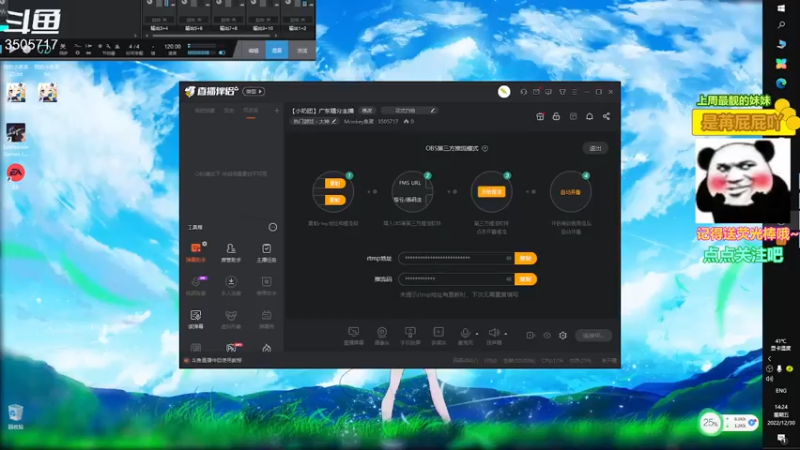Click 修改 button next to room title
This screenshot has width=800, height=450.
[x=367, y=111]
